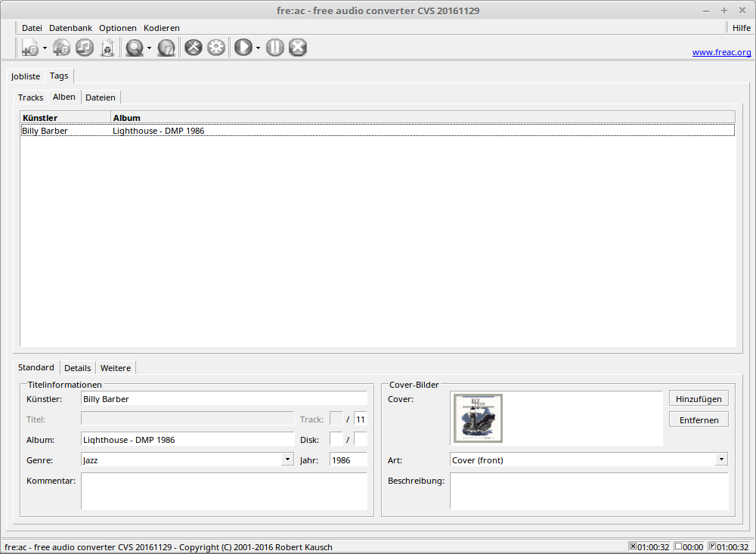
Task: Stop encoding with the X icon
Action: click(298, 48)
